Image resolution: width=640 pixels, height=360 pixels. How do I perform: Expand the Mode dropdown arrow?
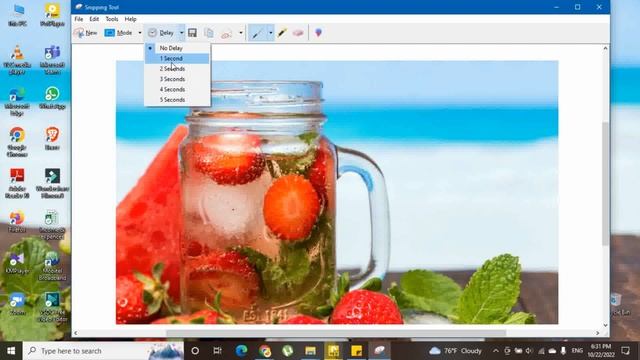click(x=140, y=33)
